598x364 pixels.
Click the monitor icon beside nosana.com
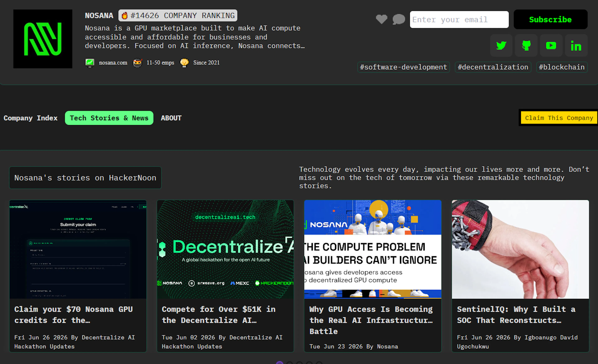click(90, 63)
